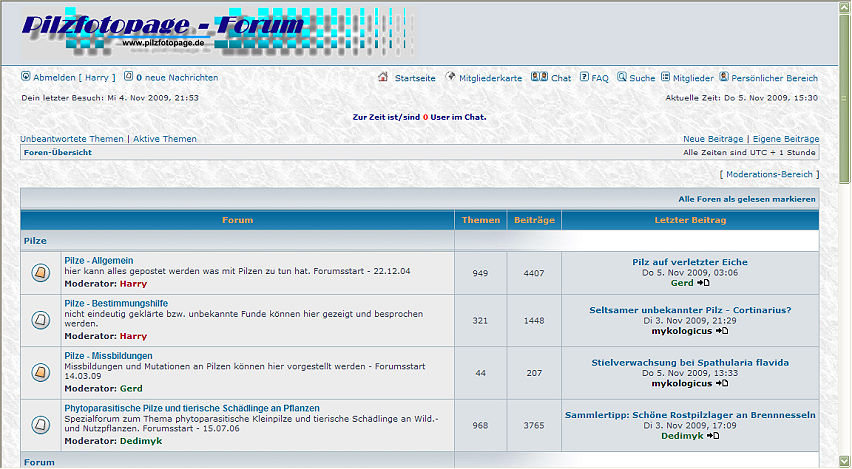The image size is (852, 469).
Task: Click the Pilze - Bestimmungshilfe forum status icon
Action: click(x=41, y=320)
